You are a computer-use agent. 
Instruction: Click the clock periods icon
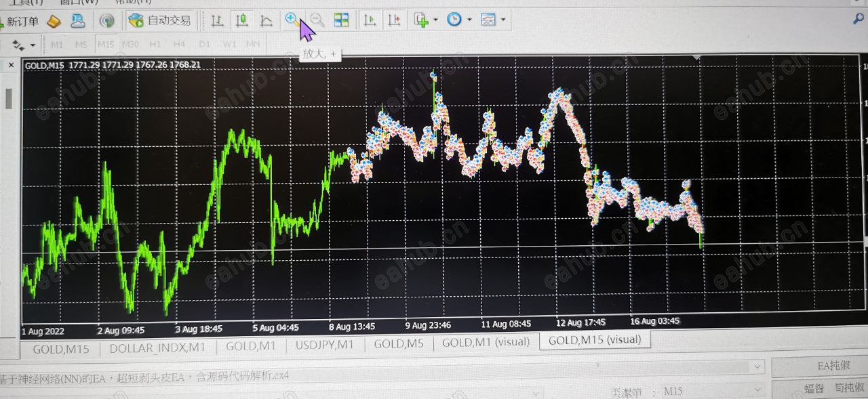pyautogui.click(x=454, y=20)
